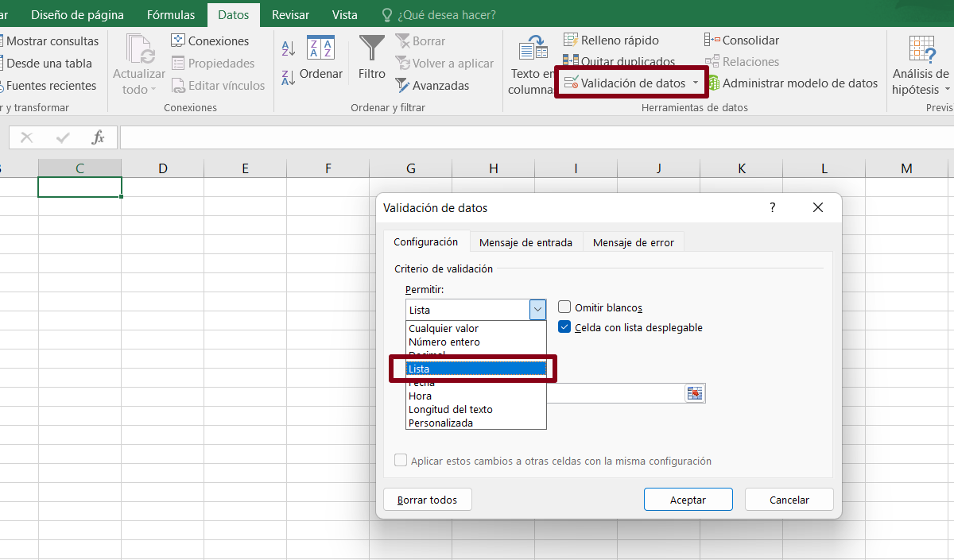Switch to the Fórmulas ribbon tab
This screenshot has height=560, width=954.
(171, 15)
